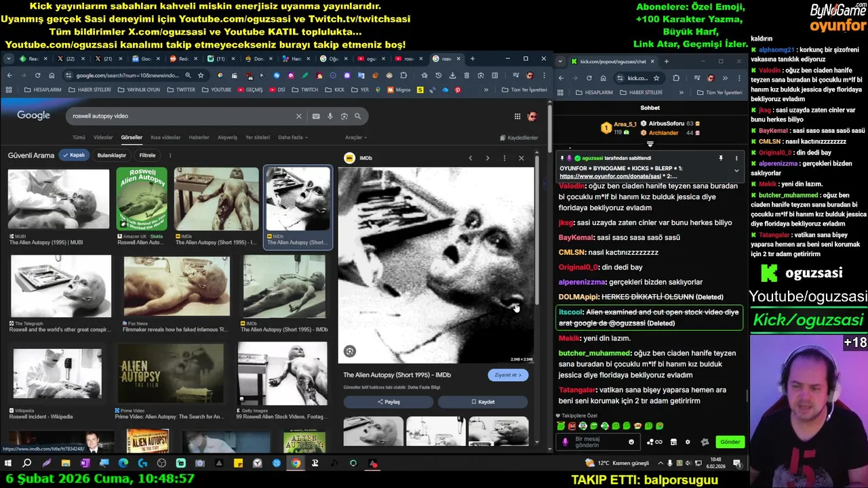The width and height of the screenshot is (868, 488).
Task: Bookmark the Google page with star icon
Action: 201,75
